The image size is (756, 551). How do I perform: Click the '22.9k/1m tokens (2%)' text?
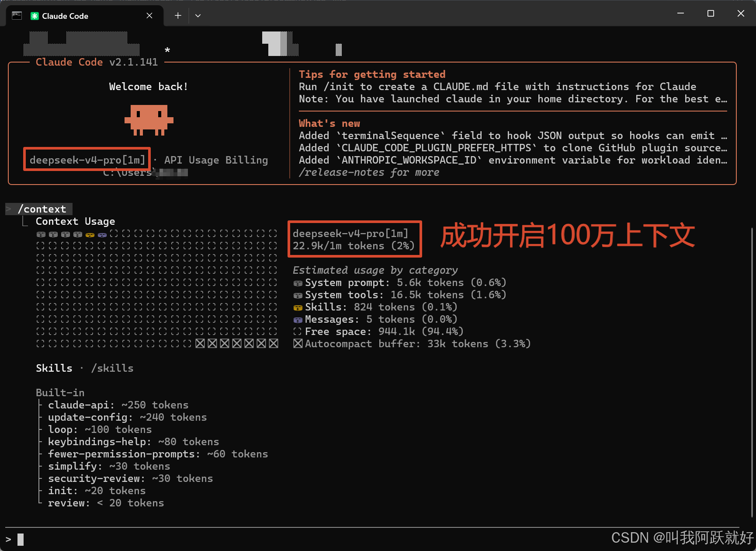[354, 246]
